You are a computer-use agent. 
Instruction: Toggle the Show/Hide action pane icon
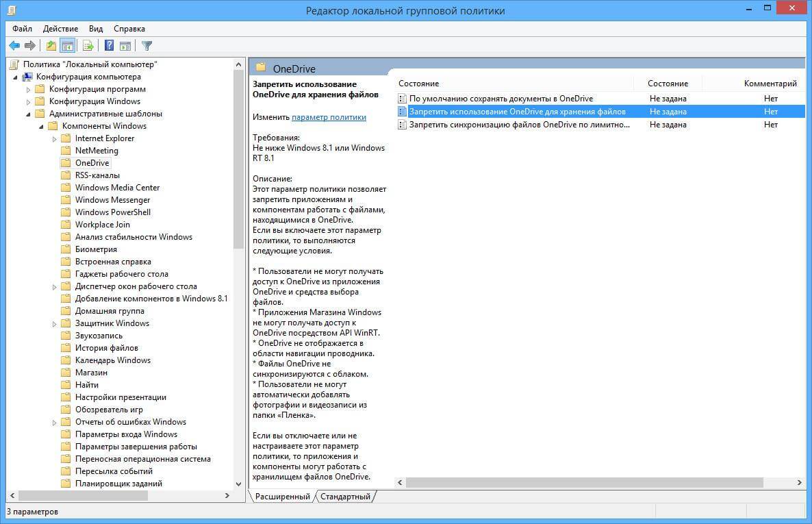click(125, 46)
